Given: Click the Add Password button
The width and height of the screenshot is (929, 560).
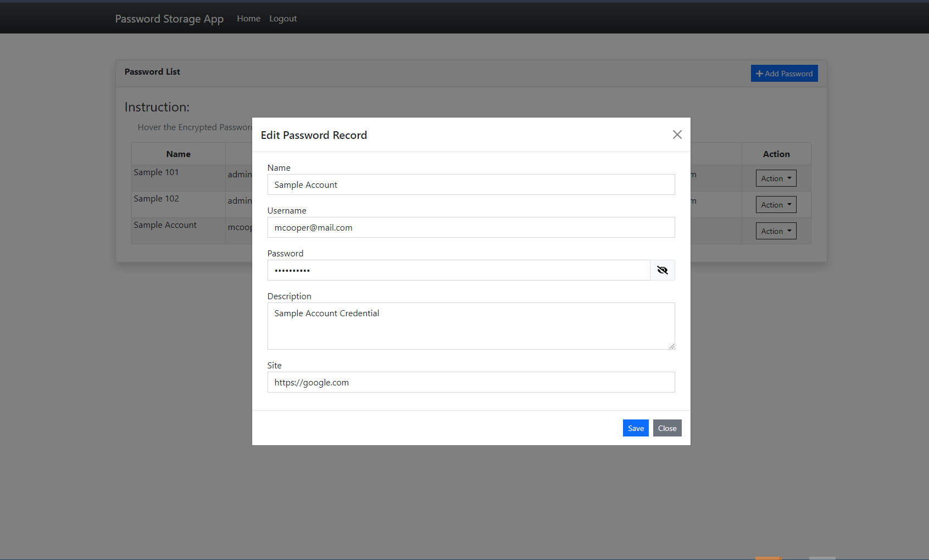Looking at the screenshot, I should click(785, 73).
